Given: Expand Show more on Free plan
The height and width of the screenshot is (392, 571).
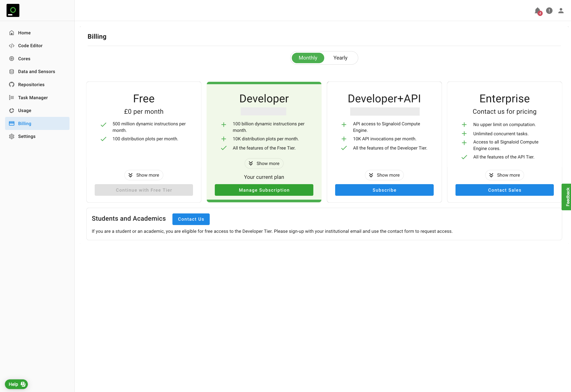Looking at the screenshot, I should coord(144,175).
